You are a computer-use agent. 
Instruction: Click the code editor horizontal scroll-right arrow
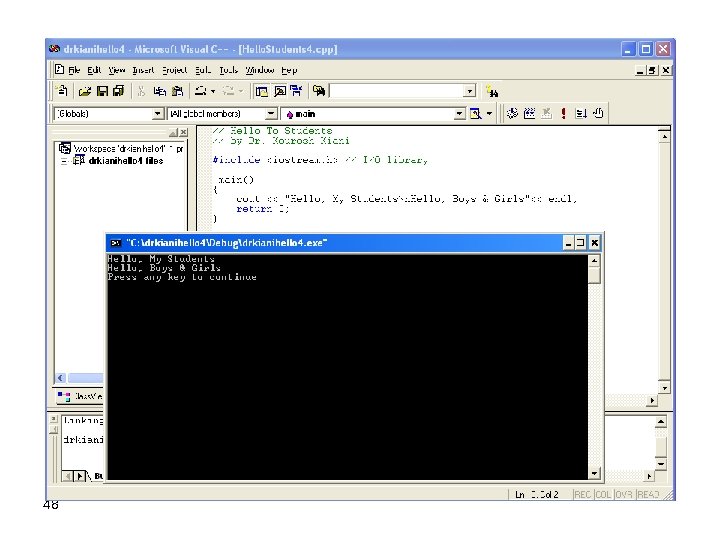[x=652, y=401]
